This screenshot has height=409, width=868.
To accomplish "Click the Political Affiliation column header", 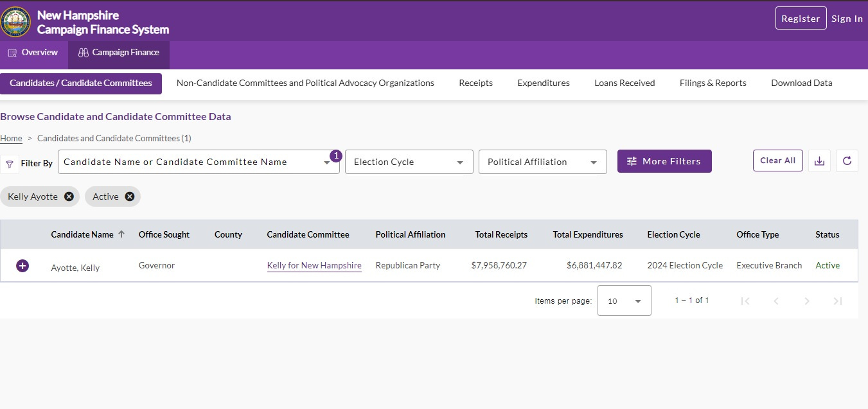I will pyautogui.click(x=411, y=234).
